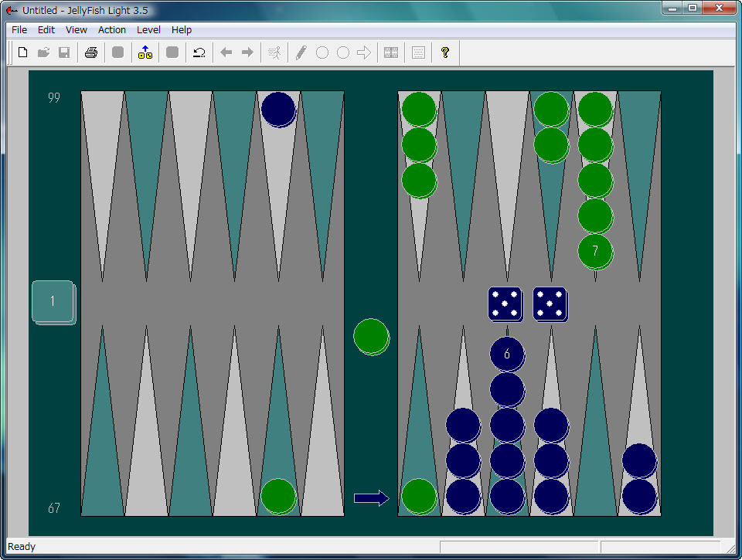Select the green checker labeled 7
The image size is (742, 560).
pyautogui.click(x=595, y=252)
